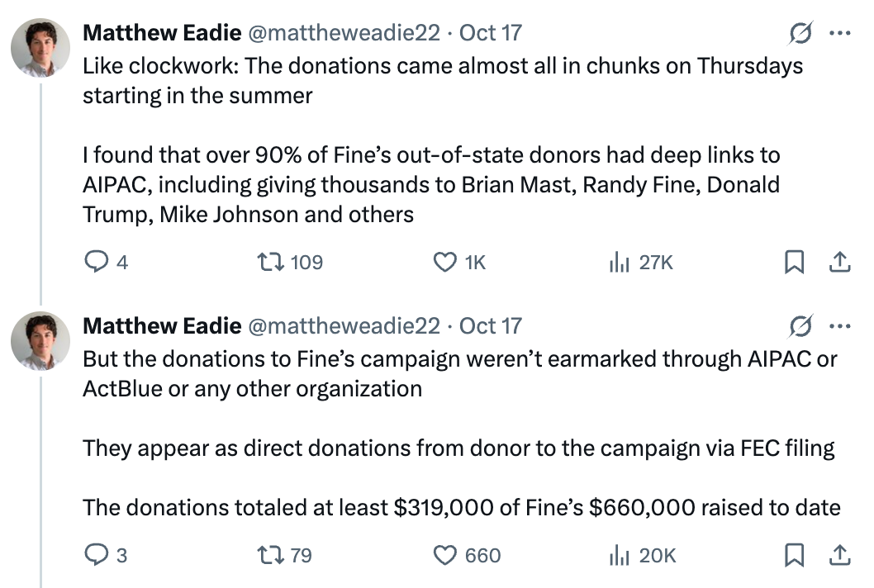Like the first tweet with 1K likes
This screenshot has width=874, height=588.
(445, 263)
